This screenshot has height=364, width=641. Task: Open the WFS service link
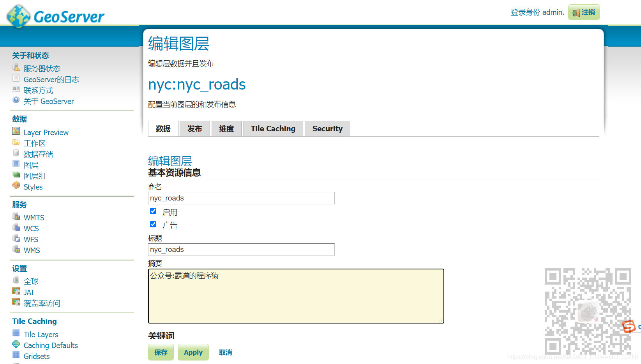coord(31,239)
